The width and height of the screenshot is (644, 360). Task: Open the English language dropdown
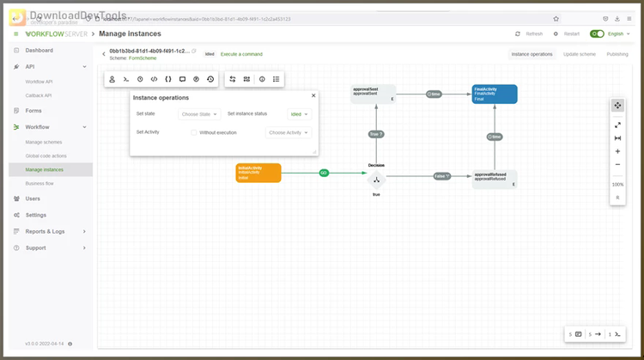pos(619,34)
